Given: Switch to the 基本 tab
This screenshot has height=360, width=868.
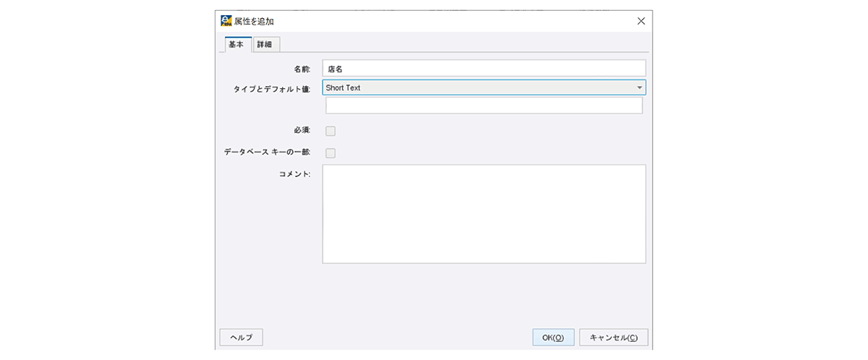Looking at the screenshot, I should point(236,45).
